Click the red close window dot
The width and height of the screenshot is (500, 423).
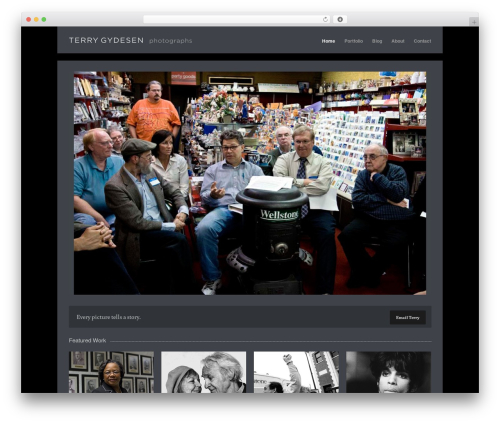(29, 20)
